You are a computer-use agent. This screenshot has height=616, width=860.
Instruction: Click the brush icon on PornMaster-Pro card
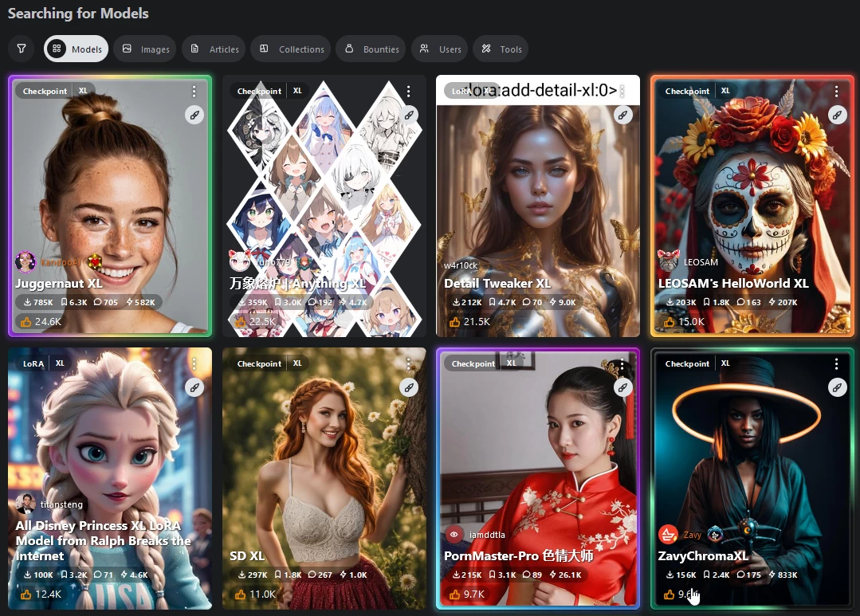(x=623, y=388)
